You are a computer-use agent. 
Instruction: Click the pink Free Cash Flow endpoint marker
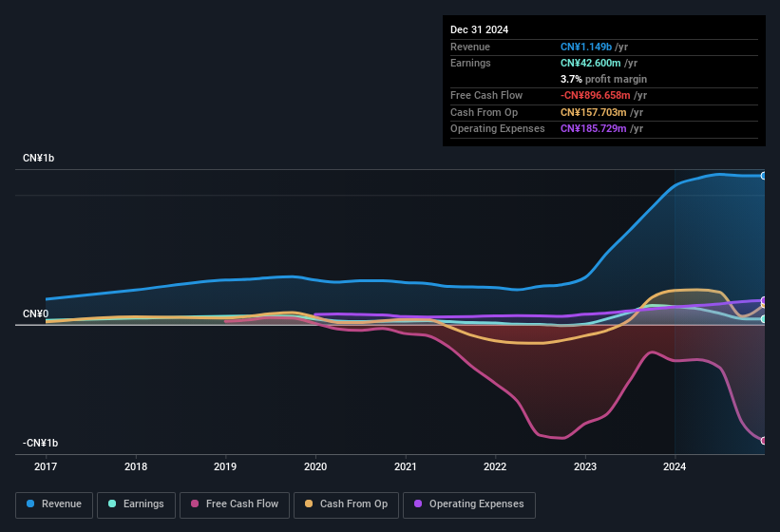click(764, 441)
